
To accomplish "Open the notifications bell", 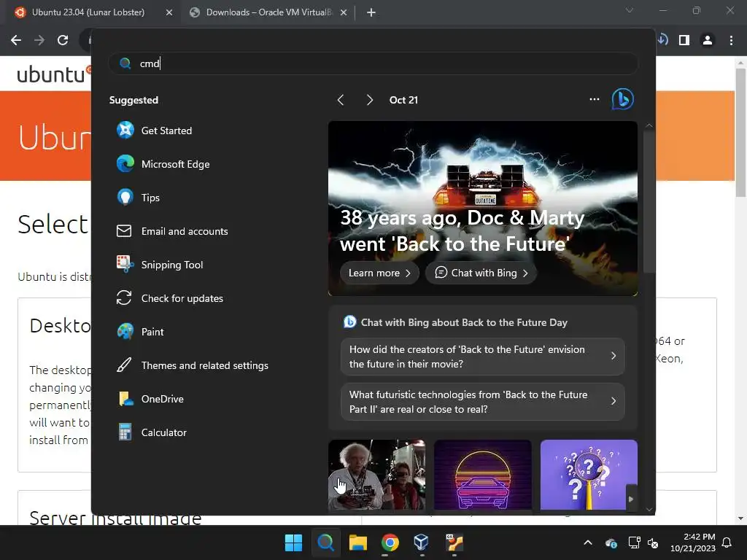I will pos(727,542).
